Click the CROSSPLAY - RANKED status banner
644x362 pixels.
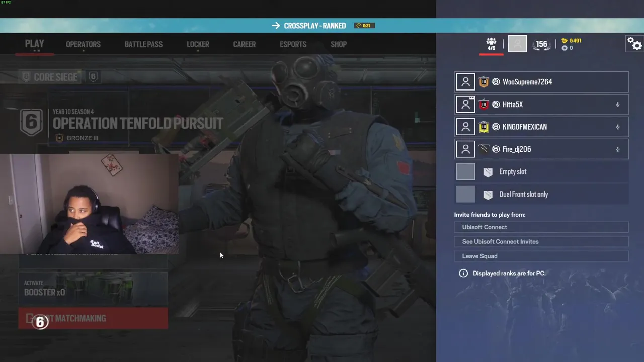[x=322, y=26]
